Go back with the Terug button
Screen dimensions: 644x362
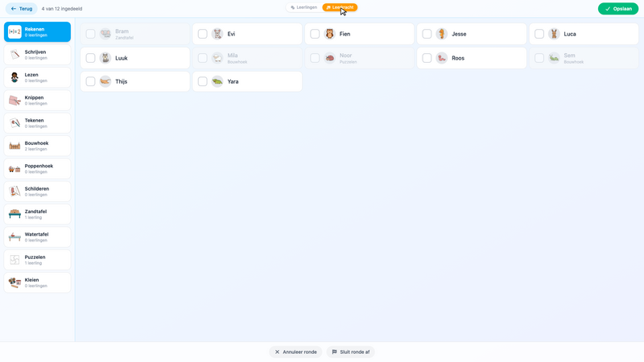[22, 9]
